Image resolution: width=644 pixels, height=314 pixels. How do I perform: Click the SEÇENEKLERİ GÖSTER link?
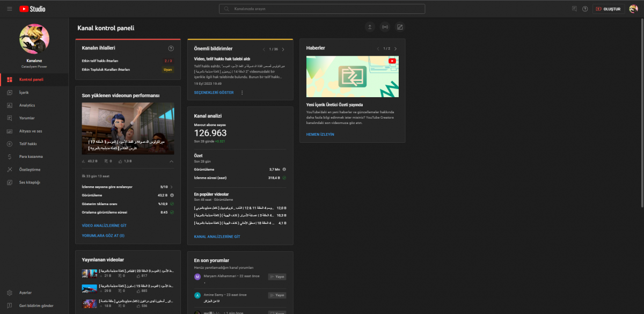click(214, 92)
